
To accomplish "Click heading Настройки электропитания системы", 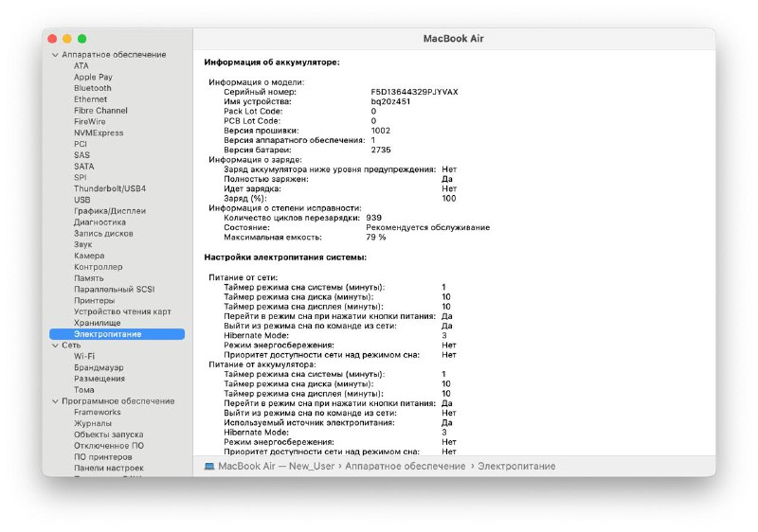I will 285,257.
